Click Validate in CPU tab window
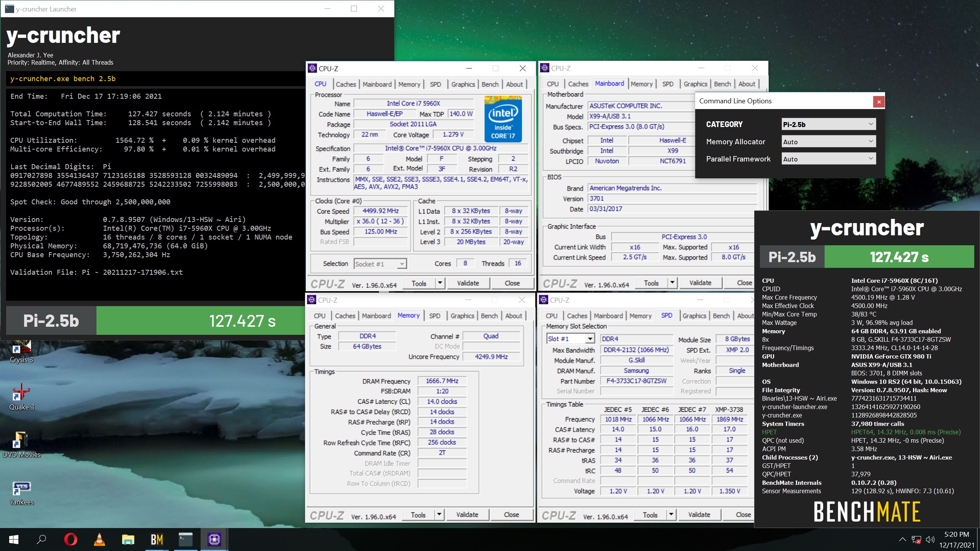Screen dimensions: 980x551 pyautogui.click(x=468, y=283)
